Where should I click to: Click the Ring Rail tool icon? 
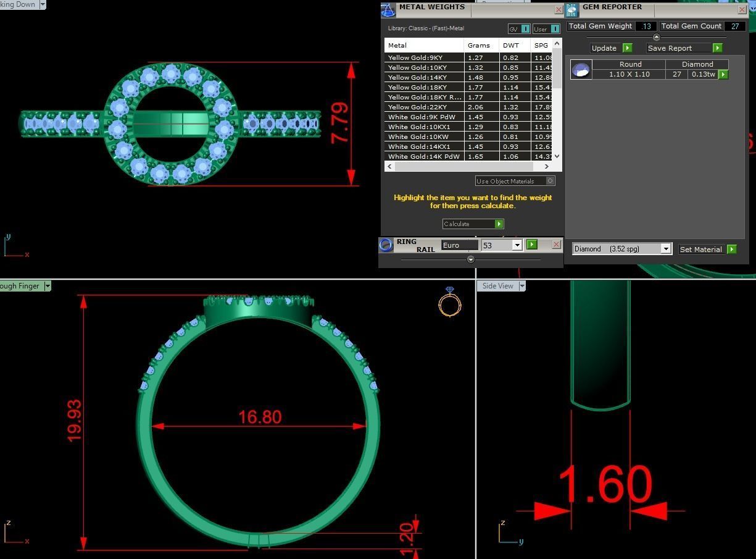tap(386, 245)
